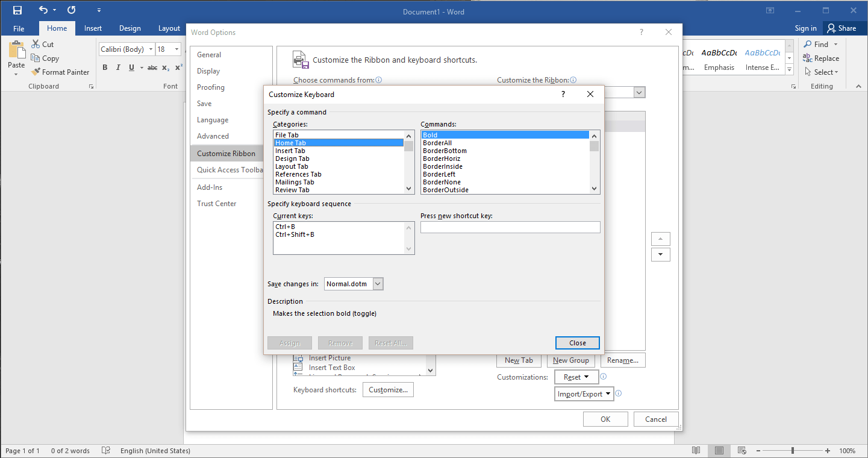Click the Word Options help question mark

point(642,33)
